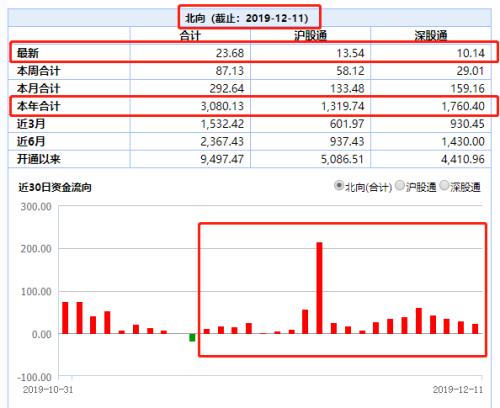Click the 23.68 latest total value

pos(230,53)
